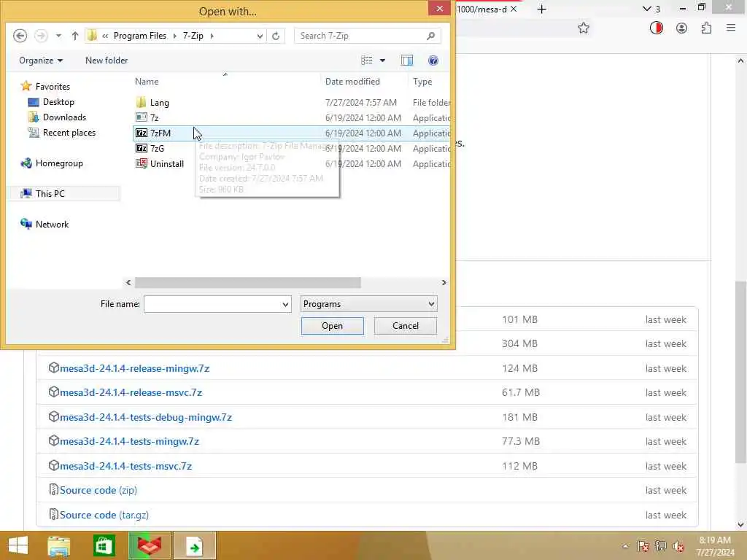The width and height of the screenshot is (747, 560).
Task: Click New folder button
Action: pos(107,61)
